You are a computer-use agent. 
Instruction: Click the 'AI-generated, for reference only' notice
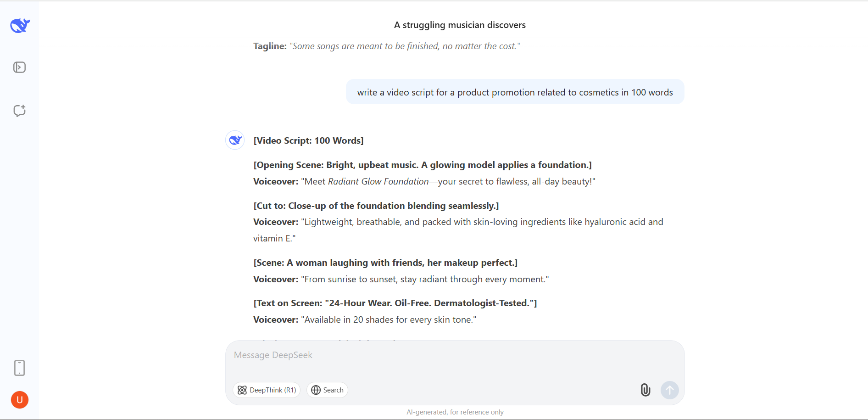(455, 412)
